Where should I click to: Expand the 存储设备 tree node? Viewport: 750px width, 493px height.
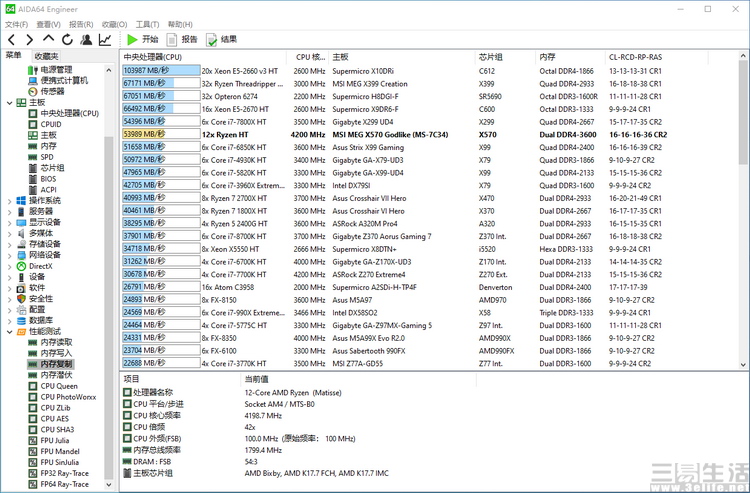click(10, 244)
